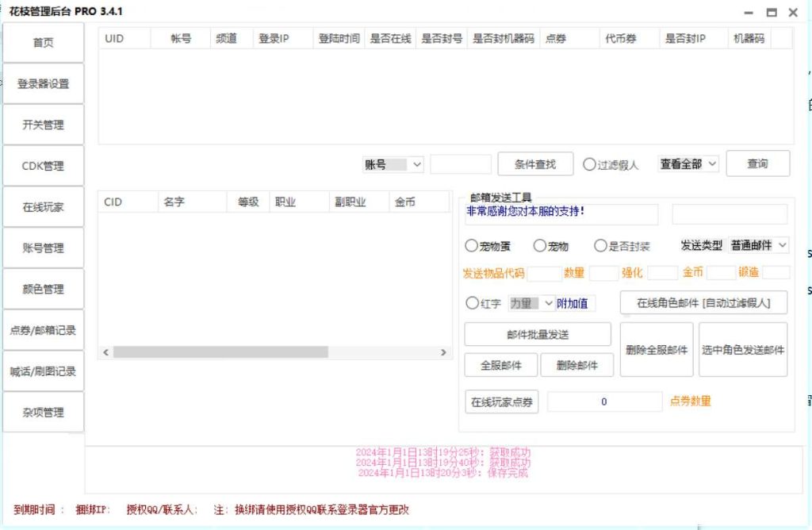Open the 查看全部 filter dropdown
812x530 pixels.
(x=688, y=164)
